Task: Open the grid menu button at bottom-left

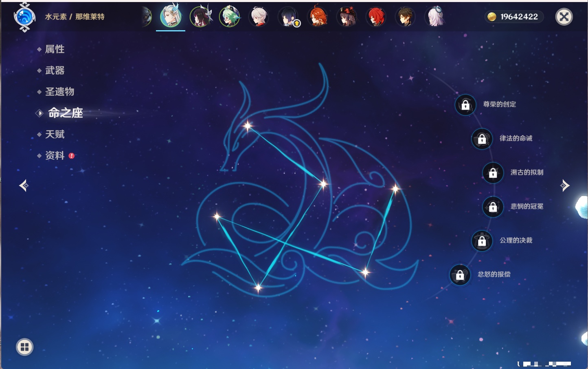Action: point(24,347)
